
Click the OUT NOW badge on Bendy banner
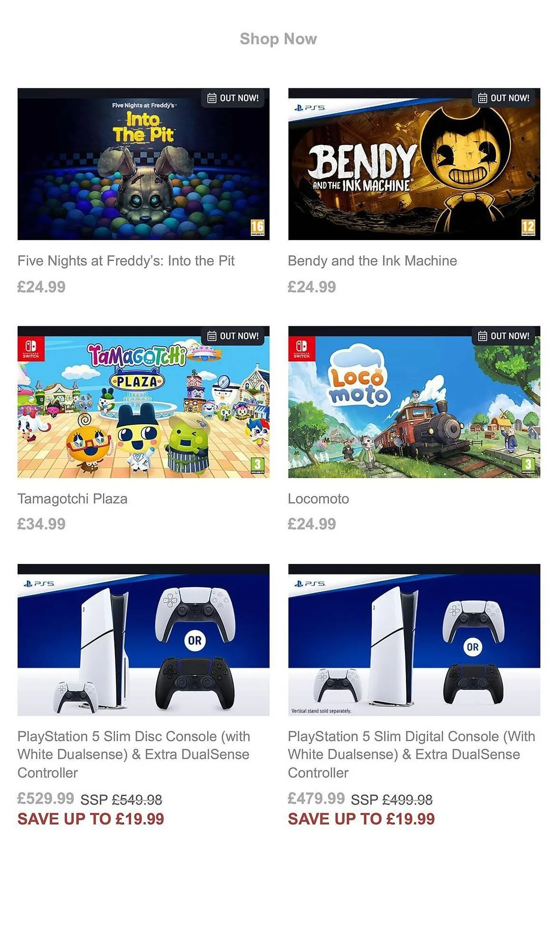click(504, 98)
